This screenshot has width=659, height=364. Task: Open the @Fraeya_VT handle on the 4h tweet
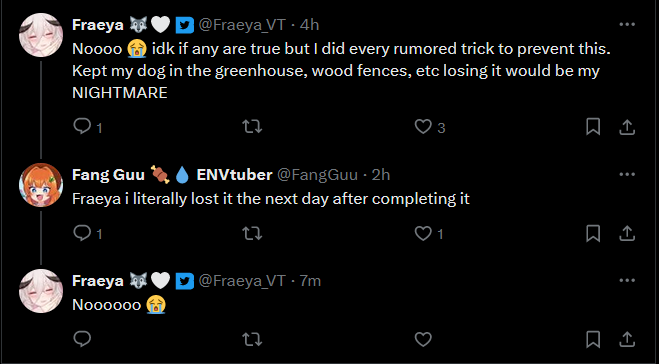pos(242,25)
